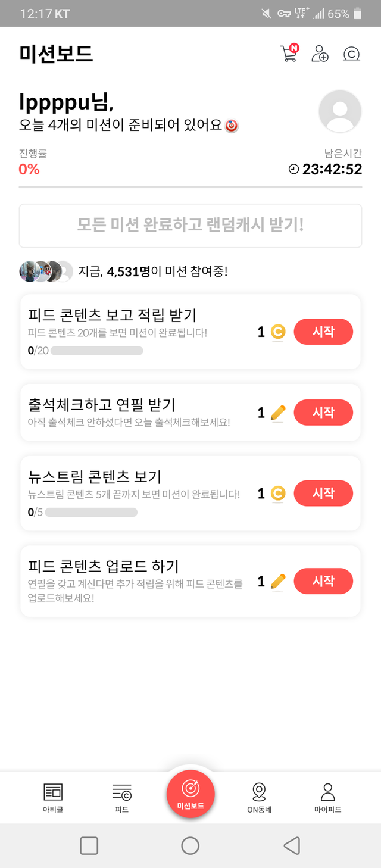The width and height of the screenshot is (381, 868).
Task: Tap the coin reward icon for 피드 콘텐츠 보고 적립 받기
Action: pyautogui.click(x=277, y=332)
